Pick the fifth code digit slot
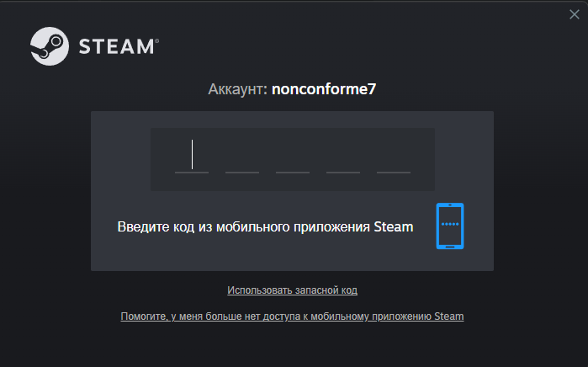This screenshot has height=367, width=588. [394, 157]
